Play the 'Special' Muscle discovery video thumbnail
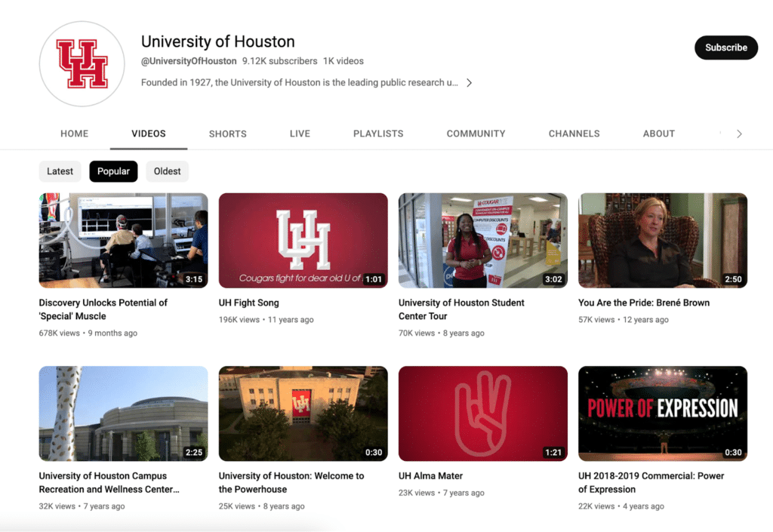Viewport: 773px width, 532px height. 123,241
